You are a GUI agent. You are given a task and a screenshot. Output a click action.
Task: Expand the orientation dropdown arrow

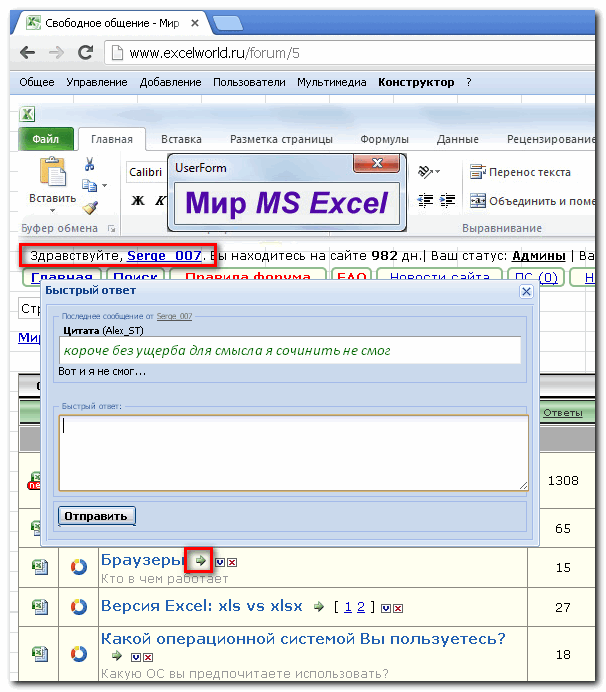(x=437, y=172)
